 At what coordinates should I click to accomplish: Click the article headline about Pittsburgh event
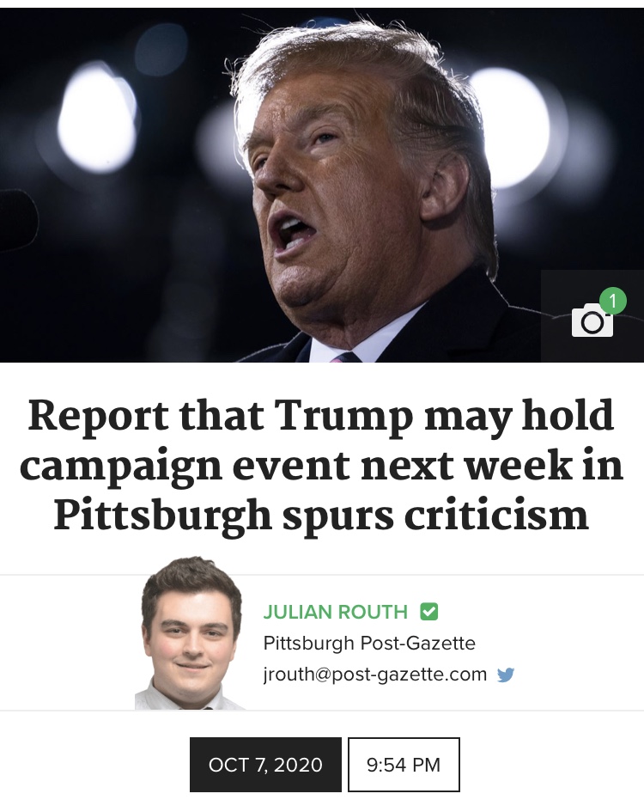click(321, 465)
